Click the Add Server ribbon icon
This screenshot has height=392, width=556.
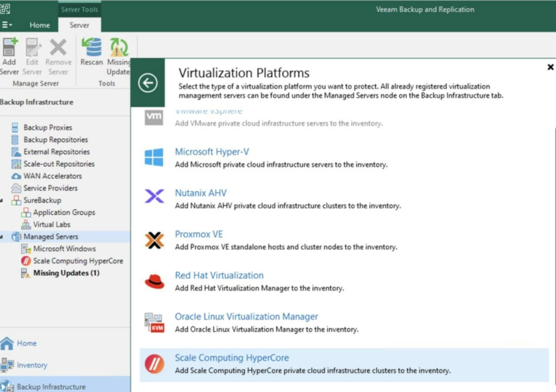(10, 48)
